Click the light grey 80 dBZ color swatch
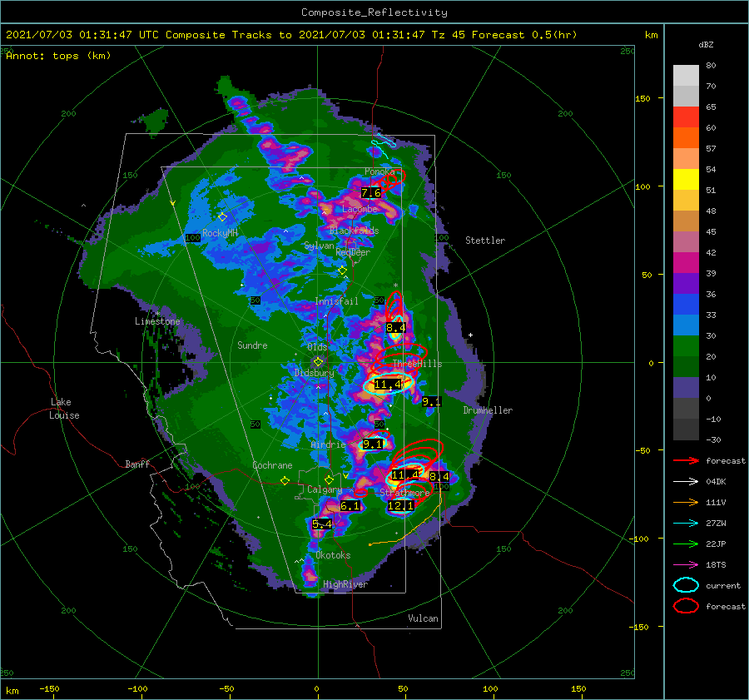The height and width of the screenshot is (700, 749). 686,75
